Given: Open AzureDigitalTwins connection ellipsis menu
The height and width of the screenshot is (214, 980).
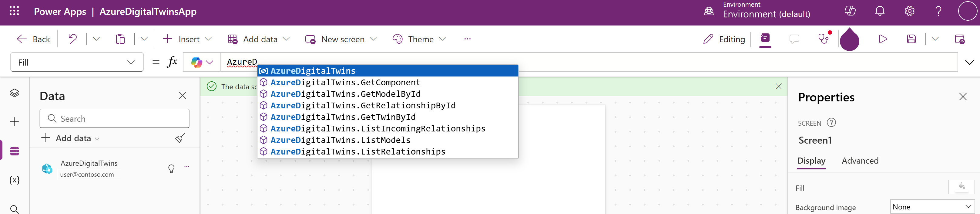Looking at the screenshot, I should pyautogui.click(x=187, y=166).
